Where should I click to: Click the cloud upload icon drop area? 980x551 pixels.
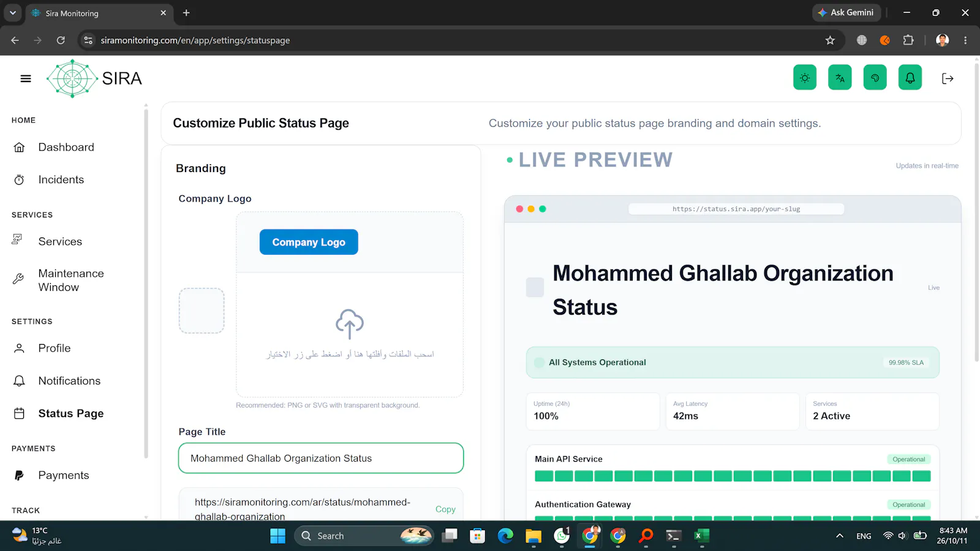click(350, 334)
